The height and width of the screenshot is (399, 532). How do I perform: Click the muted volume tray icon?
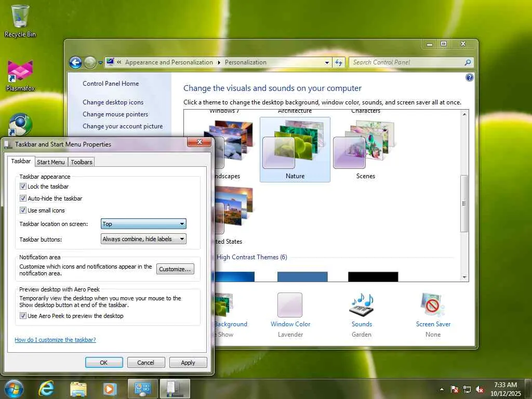point(480,389)
